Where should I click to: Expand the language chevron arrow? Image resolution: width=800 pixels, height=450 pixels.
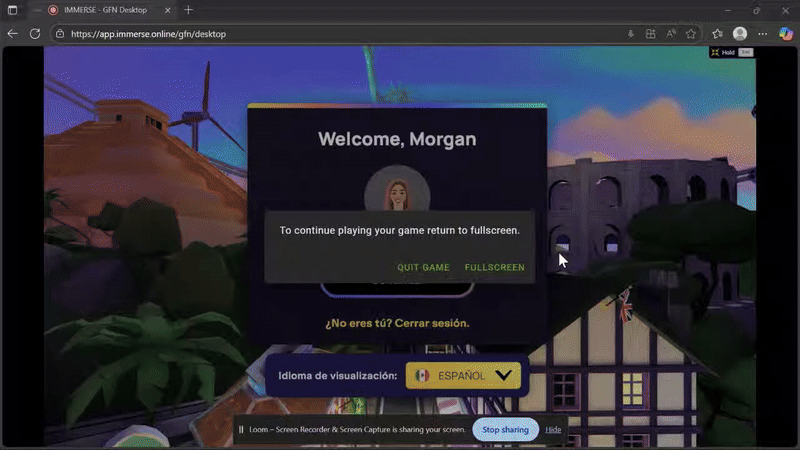tap(504, 376)
